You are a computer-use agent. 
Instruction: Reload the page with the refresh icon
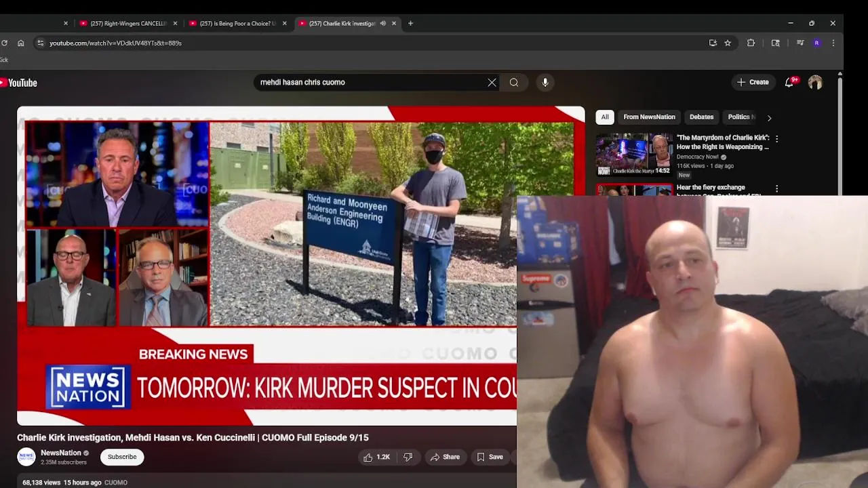point(4,43)
